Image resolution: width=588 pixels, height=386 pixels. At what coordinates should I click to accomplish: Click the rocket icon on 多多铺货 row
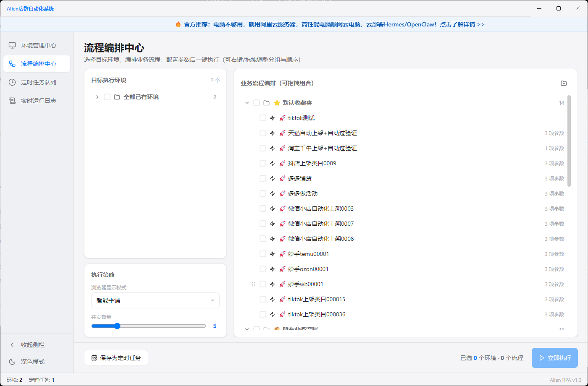tap(282, 178)
